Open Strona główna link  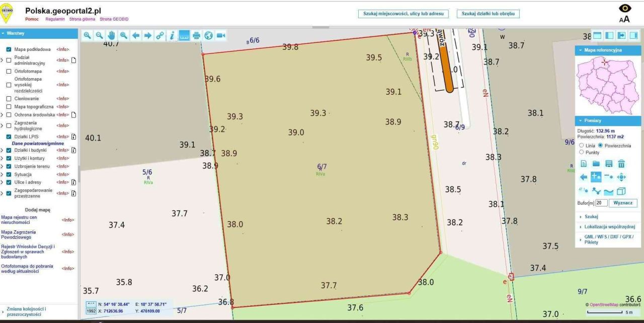[x=82, y=19]
